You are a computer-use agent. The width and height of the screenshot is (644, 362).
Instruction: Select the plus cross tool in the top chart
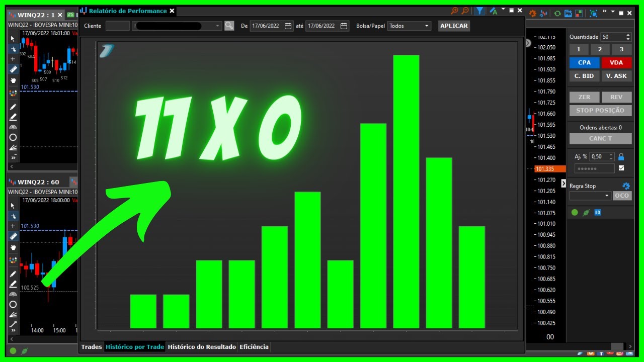click(13, 59)
